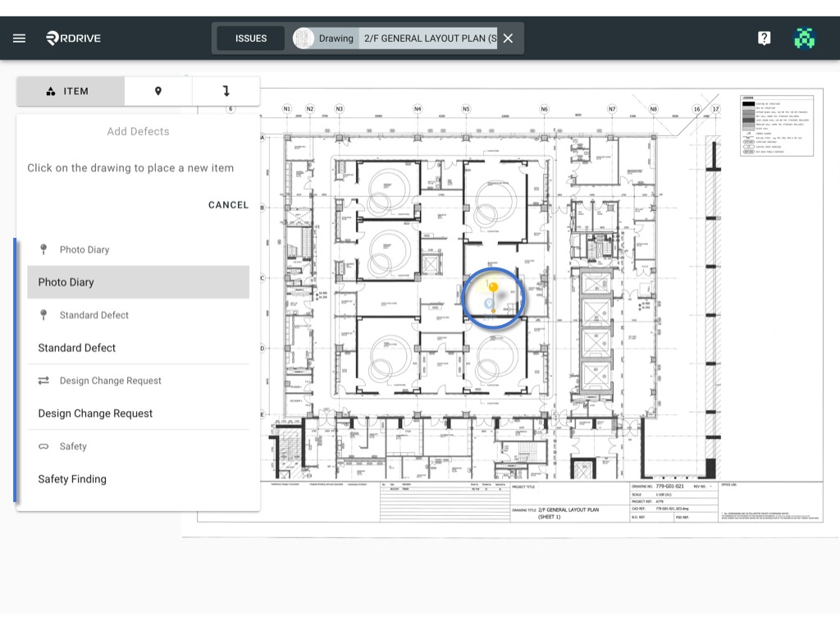Click the swap arrows icon for Design Change Request
The width and height of the screenshot is (840, 630).
[x=44, y=381]
